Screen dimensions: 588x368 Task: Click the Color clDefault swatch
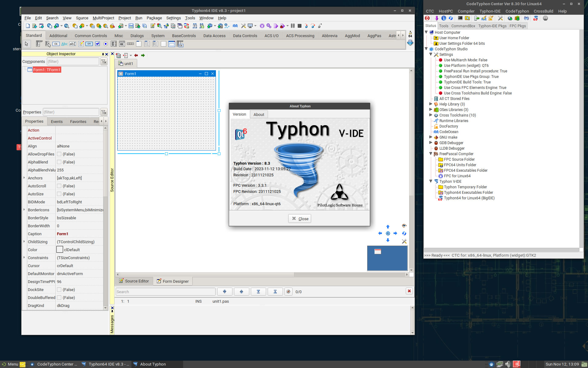pyautogui.click(x=60, y=250)
